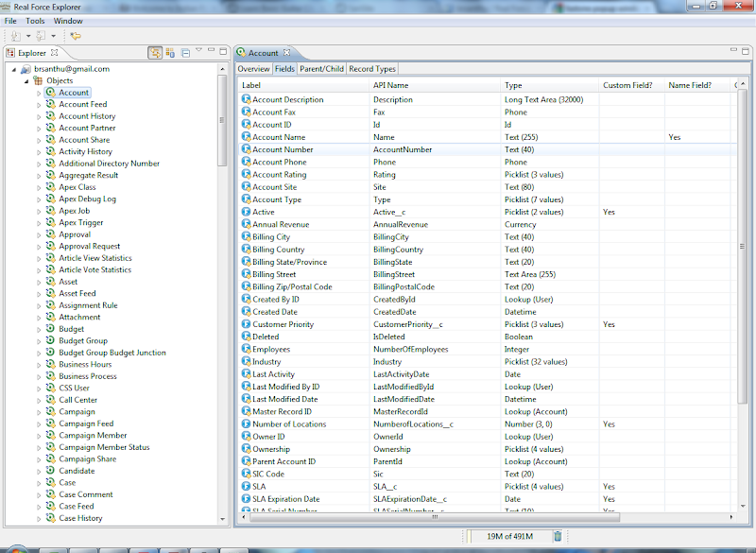Image resolution: width=756 pixels, height=553 pixels.
Task: Close the Account editor tab
Action: pyautogui.click(x=287, y=53)
